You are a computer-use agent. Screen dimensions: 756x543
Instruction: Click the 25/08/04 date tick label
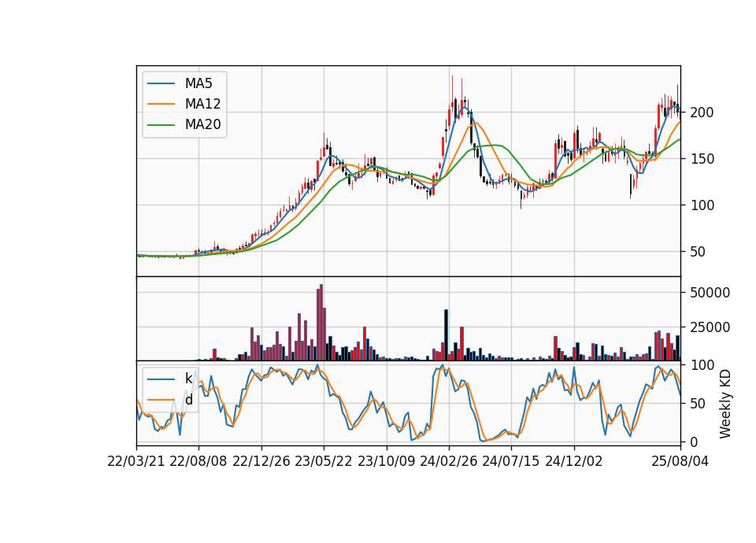(680, 461)
